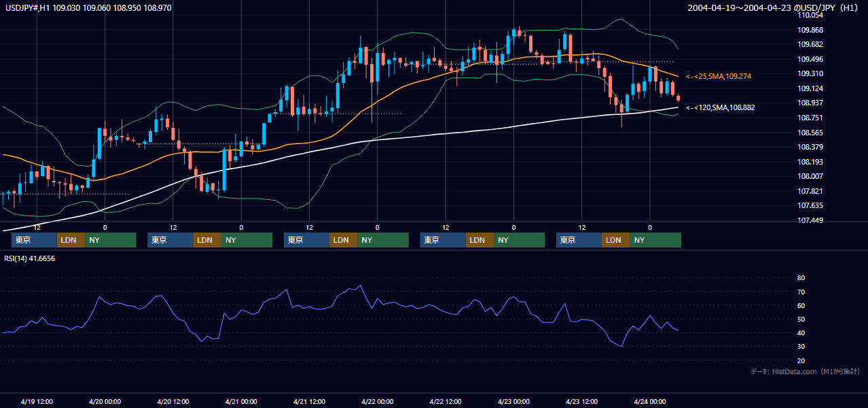Click the 109.124 price axis value
Screen dimensions: 868x408
coord(810,88)
